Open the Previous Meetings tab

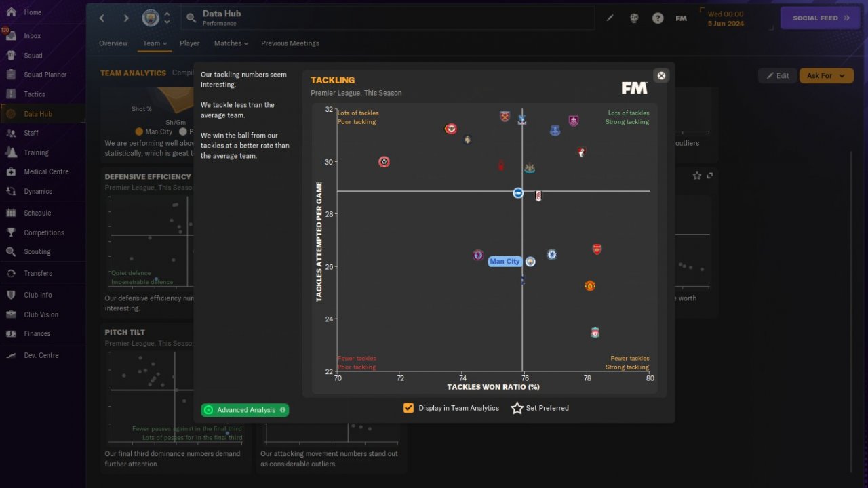tap(290, 43)
